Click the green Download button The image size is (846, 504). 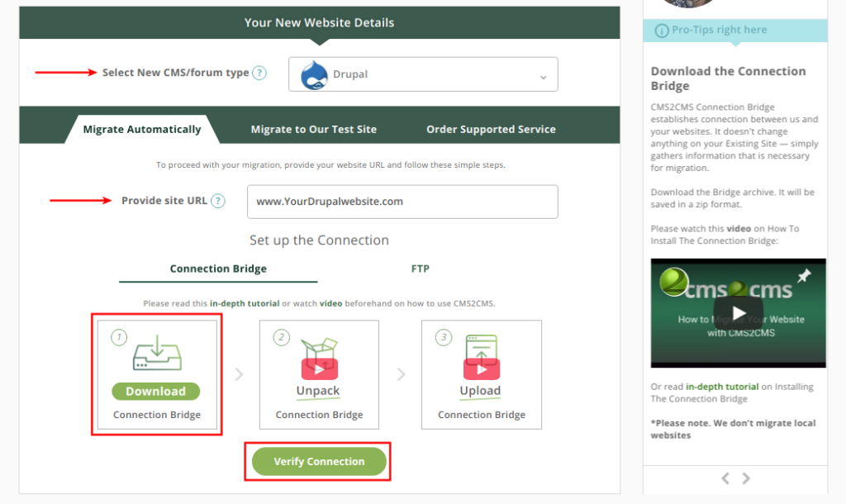156,392
